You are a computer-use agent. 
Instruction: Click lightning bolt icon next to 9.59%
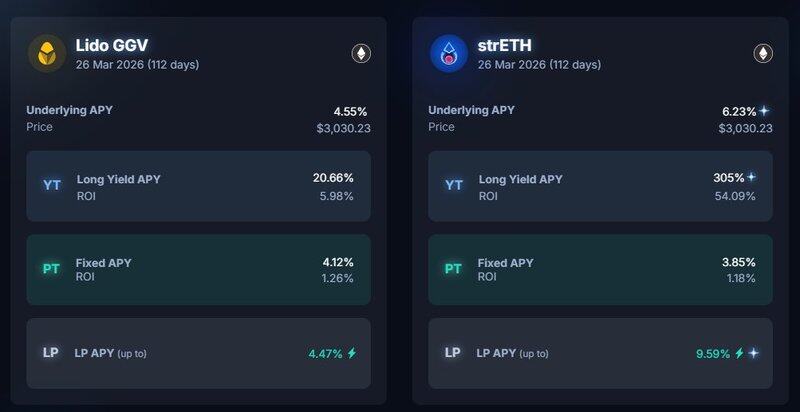pos(739,353)
